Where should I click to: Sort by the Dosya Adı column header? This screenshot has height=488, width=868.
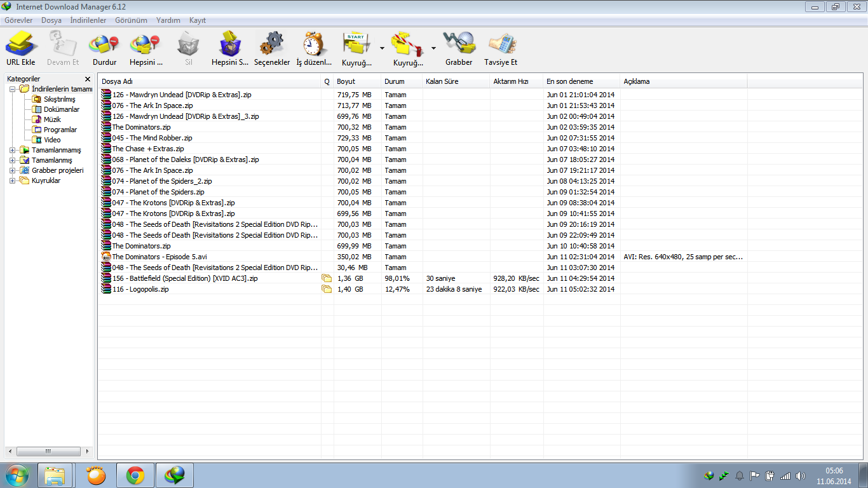210,81
